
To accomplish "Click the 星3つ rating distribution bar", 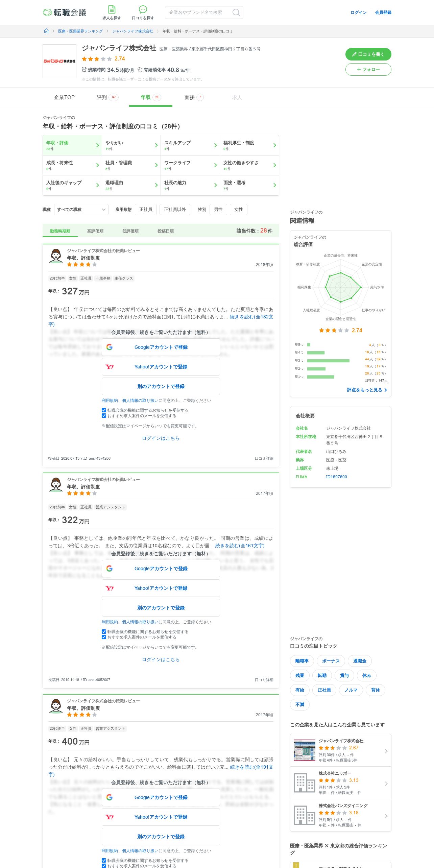I will click(328, 361).
